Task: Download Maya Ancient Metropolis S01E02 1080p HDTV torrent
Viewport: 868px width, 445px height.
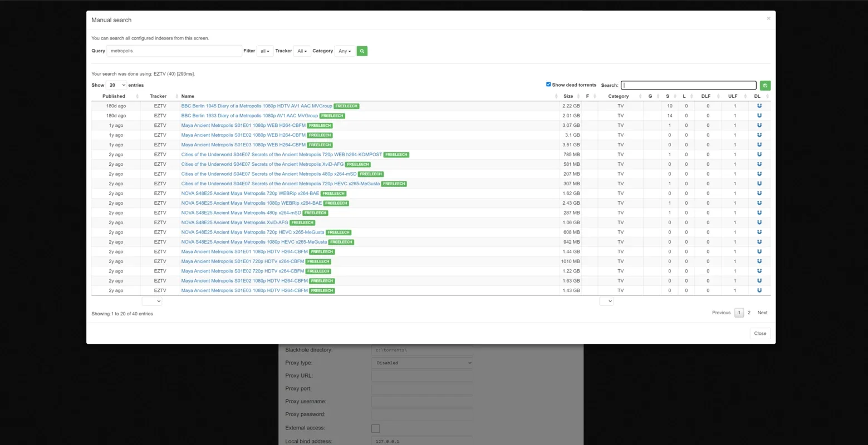Action: 759,281
